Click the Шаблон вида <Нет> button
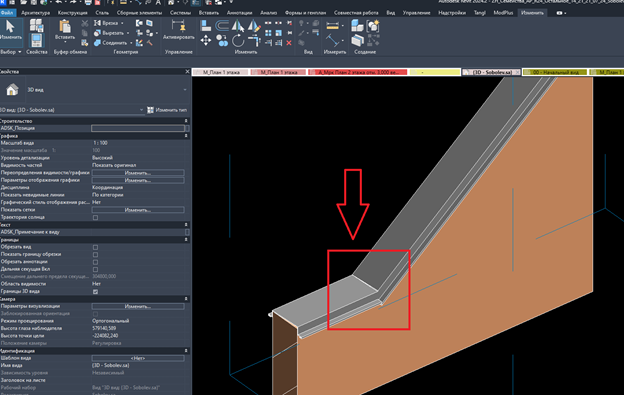Image resolution: width=624 pixels, height=395 pixels. click(x=138, y=358)
